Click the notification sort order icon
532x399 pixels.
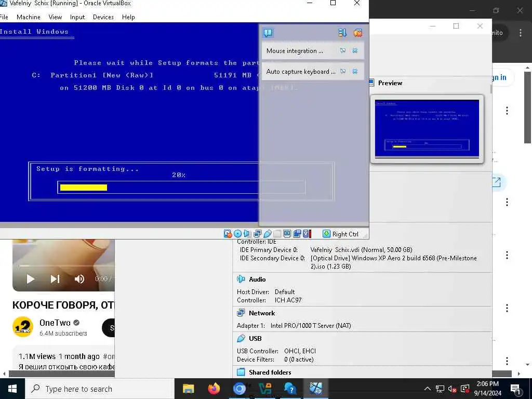342,33
